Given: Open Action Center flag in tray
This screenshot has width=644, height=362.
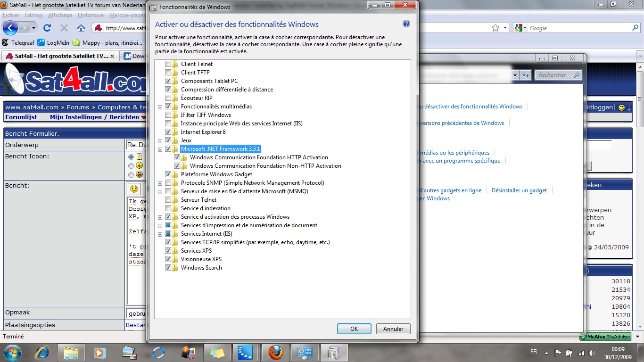Looking at the screenshot, I should click(x=559, y=353).
